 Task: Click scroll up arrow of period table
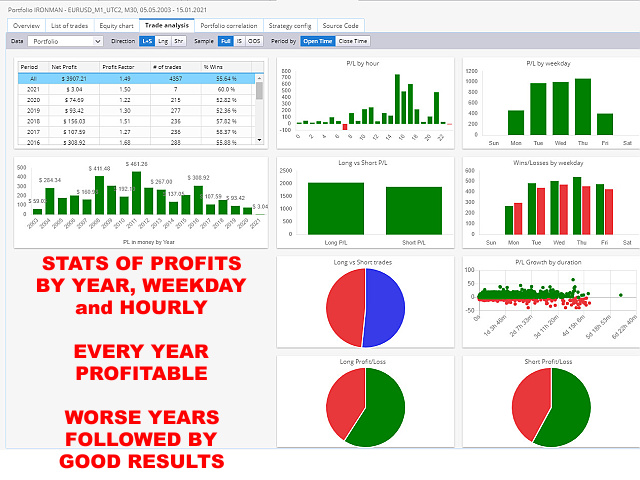259,78
